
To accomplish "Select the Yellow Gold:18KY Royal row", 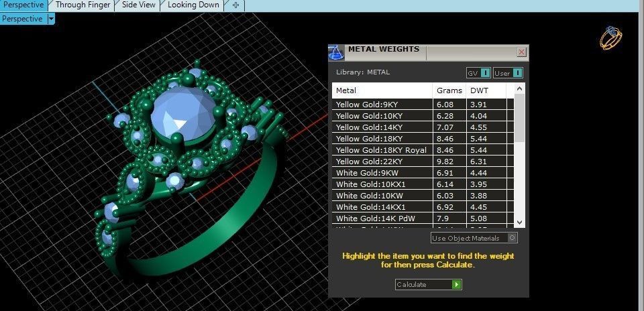I will [423, 149].
